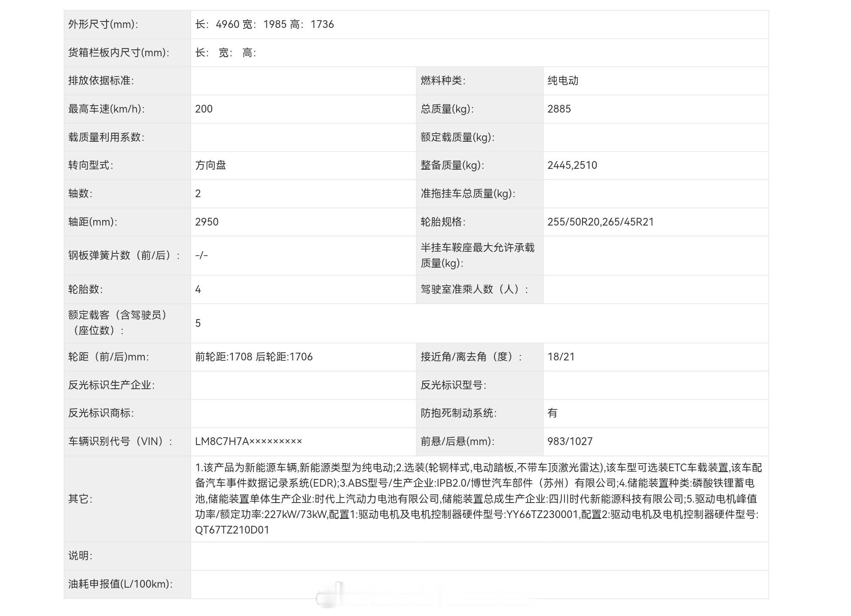Select the approach/departure angle value 18/21

click(561, 357)
